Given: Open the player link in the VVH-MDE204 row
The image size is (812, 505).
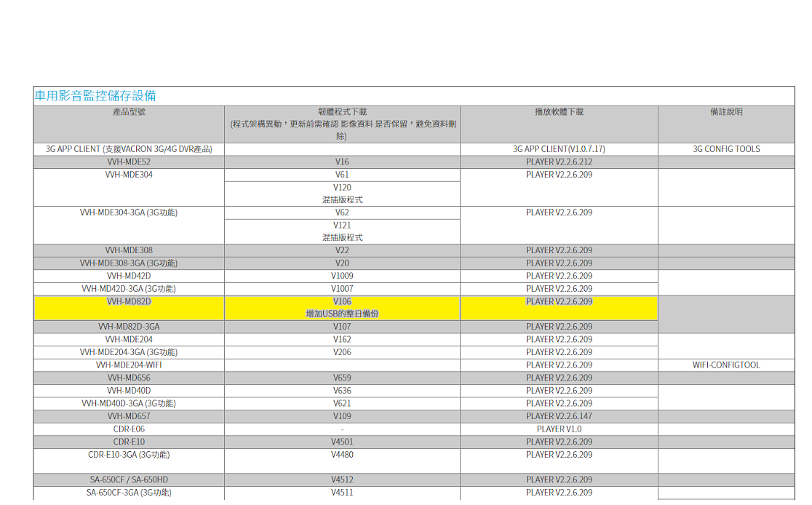Looking at the screenshot, I should tap(559, 340).
